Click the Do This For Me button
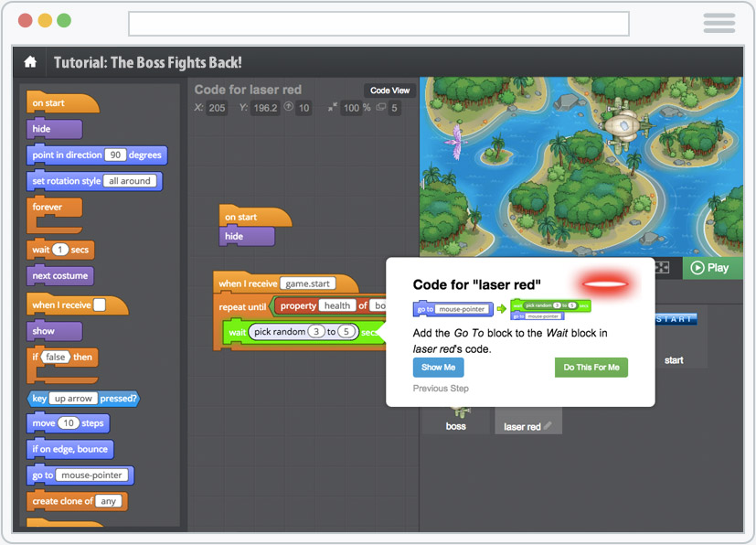Image resolution: width=756 pixels, height=545 pixels. 591,368
